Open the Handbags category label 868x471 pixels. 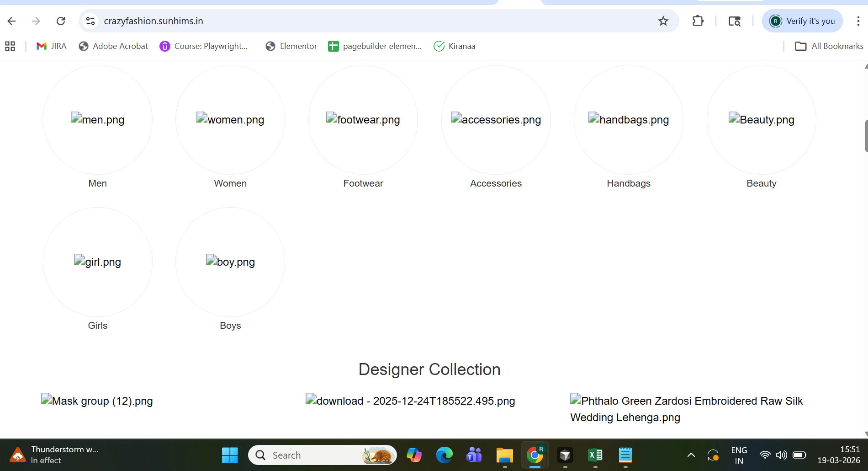pyautogui.click(x=629, y=183)
